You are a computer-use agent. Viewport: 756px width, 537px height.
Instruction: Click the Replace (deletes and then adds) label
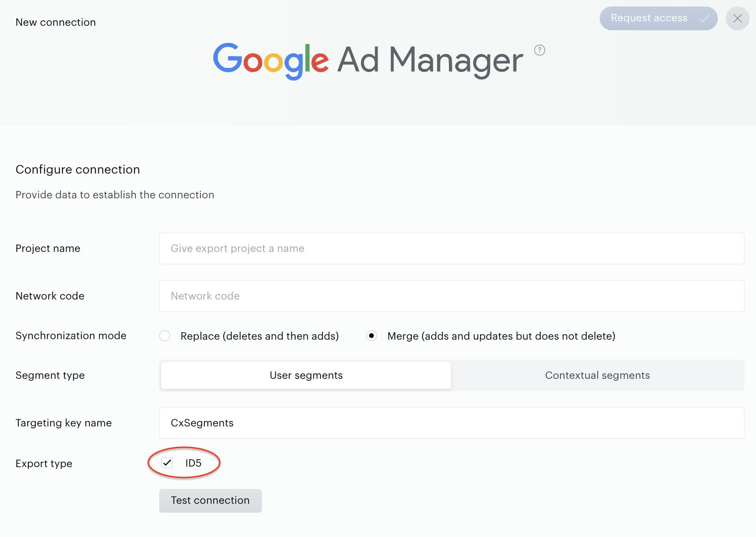tap(259, 336)
